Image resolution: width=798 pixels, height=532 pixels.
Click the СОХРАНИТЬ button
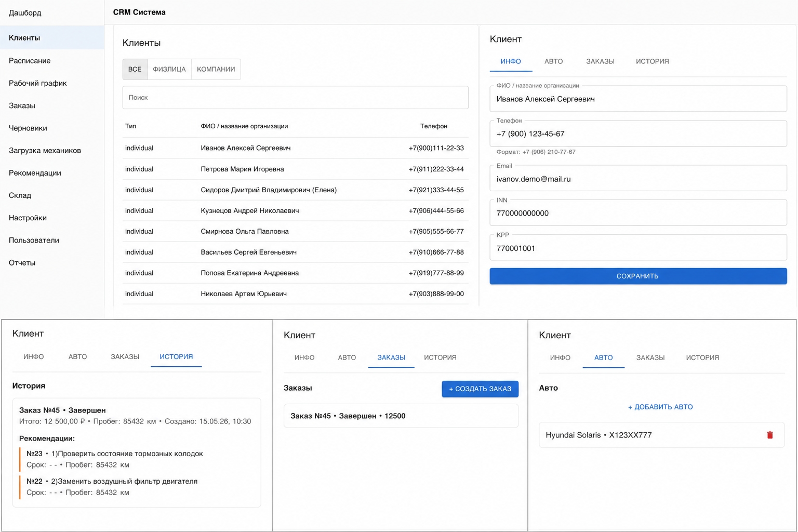click(x=638, y=276)
